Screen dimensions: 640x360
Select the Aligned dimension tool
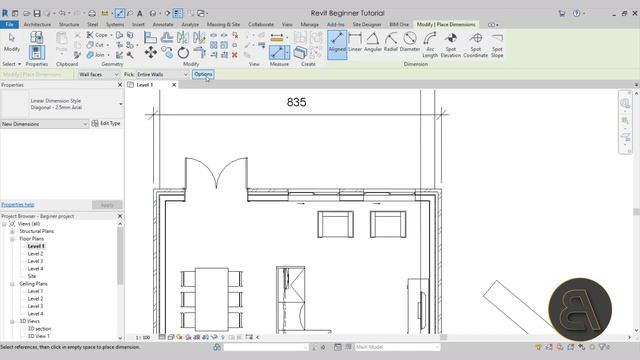point(337,44)
